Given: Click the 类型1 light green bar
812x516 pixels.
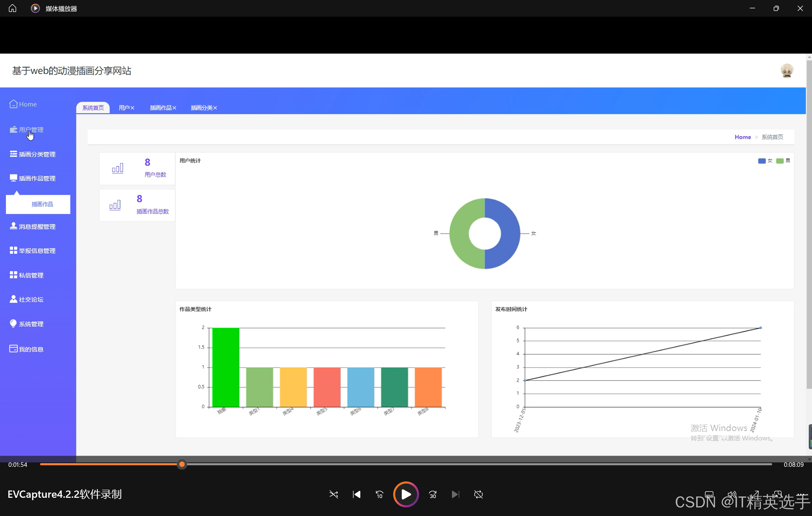Looking at the screenshot, I should tap(260, 387).
